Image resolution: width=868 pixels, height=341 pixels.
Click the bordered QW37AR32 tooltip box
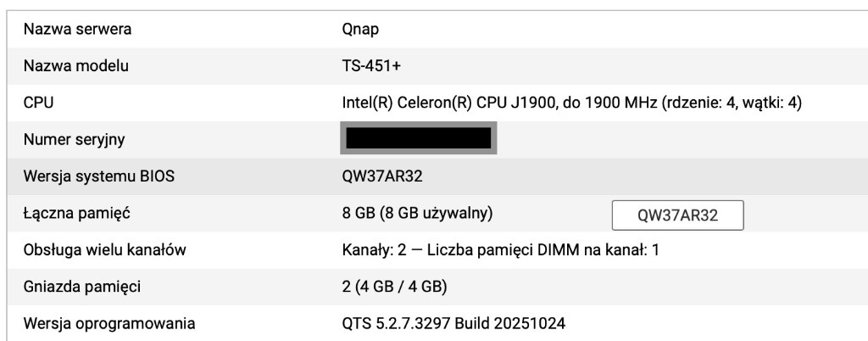677,215
